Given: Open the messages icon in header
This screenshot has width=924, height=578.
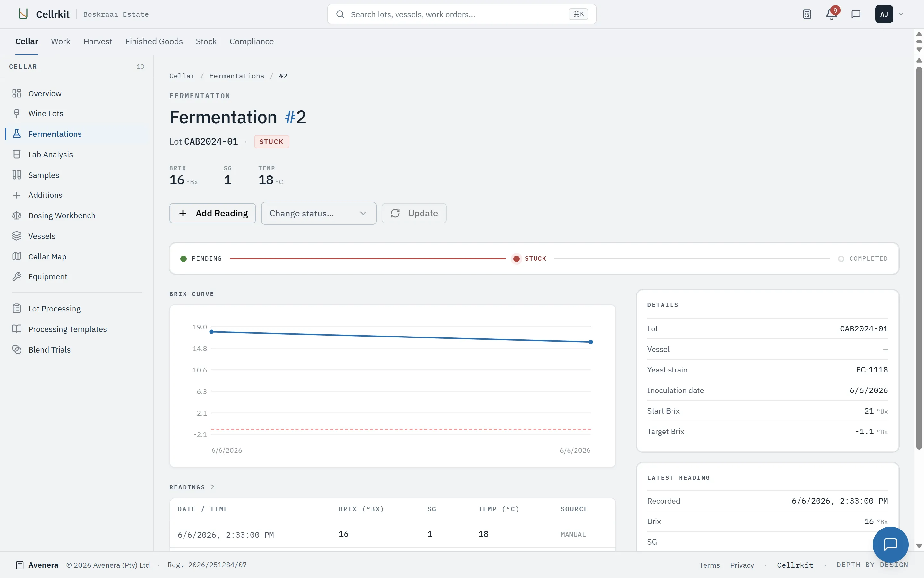Looking at the screenshot, I should (856, 14).
